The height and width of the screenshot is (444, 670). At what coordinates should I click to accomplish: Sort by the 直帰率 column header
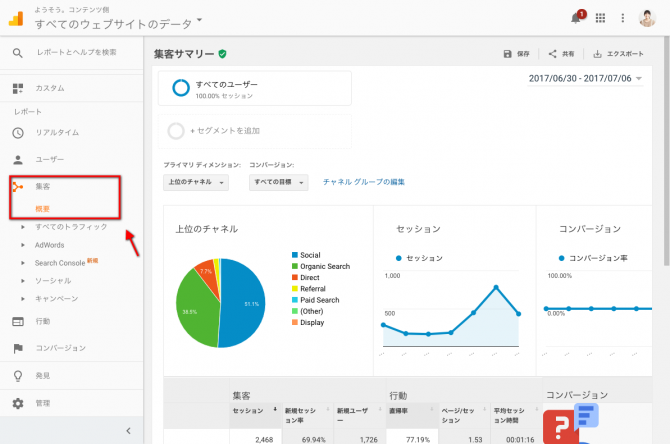coord(412,415)
